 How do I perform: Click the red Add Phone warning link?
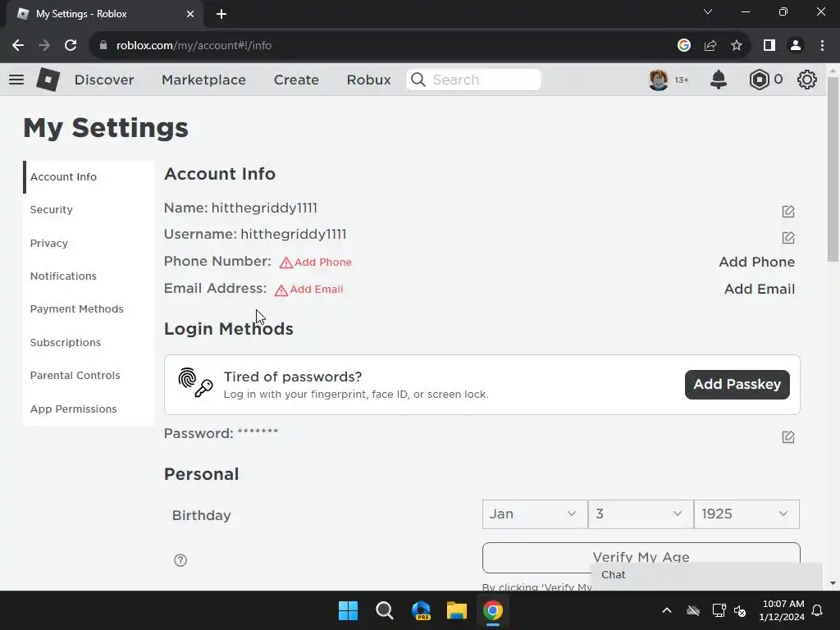[316, 262]
